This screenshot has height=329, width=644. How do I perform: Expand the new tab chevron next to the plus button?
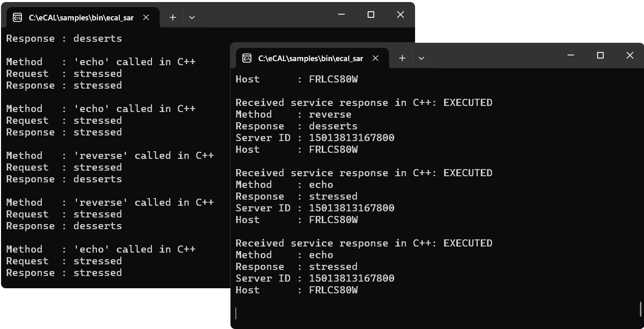click(422, 58)
